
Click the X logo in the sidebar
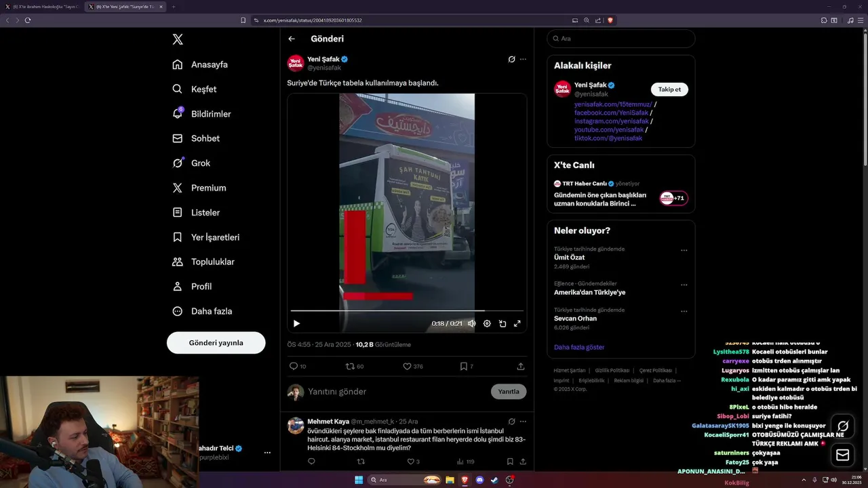click(x=178, y=39)
